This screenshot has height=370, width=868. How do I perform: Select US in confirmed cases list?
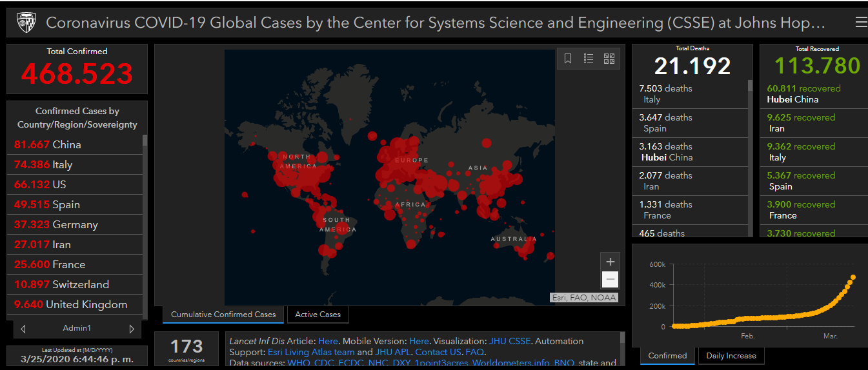[75, 184]
